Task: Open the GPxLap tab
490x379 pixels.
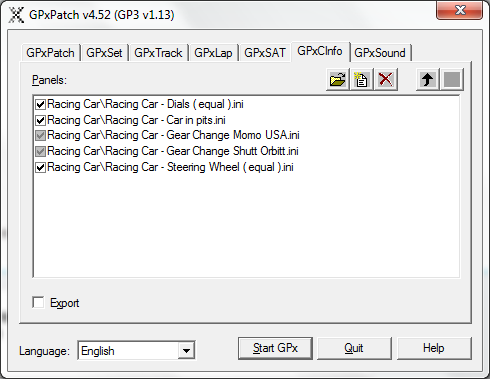Action: (x=213, y=53)
